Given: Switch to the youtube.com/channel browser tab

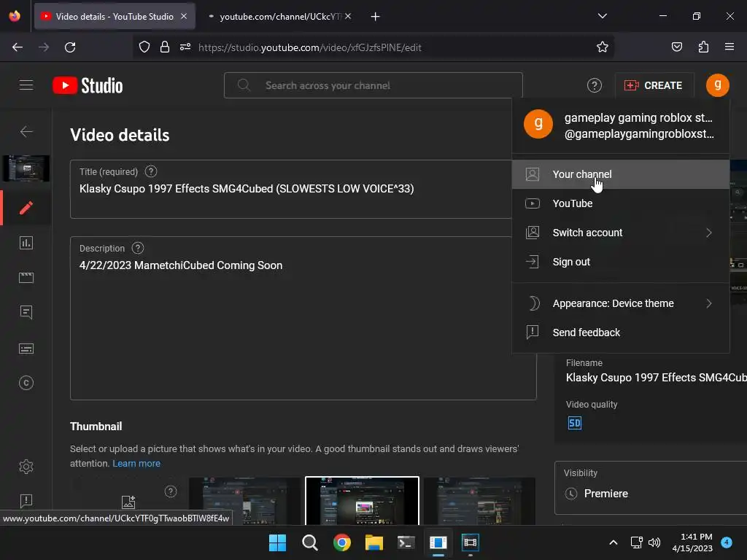Looking at the screenshot, I should [280, 16].
